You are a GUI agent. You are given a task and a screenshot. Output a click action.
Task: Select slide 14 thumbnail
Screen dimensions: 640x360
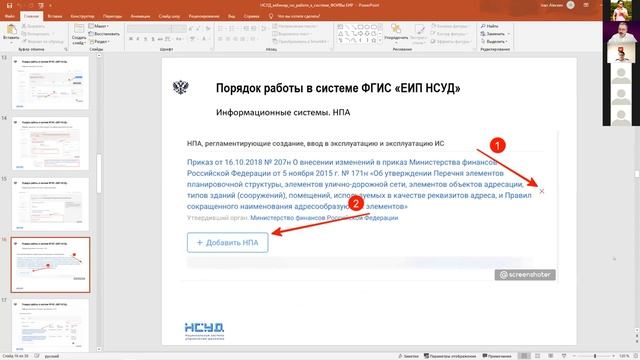tap(51, 143)
